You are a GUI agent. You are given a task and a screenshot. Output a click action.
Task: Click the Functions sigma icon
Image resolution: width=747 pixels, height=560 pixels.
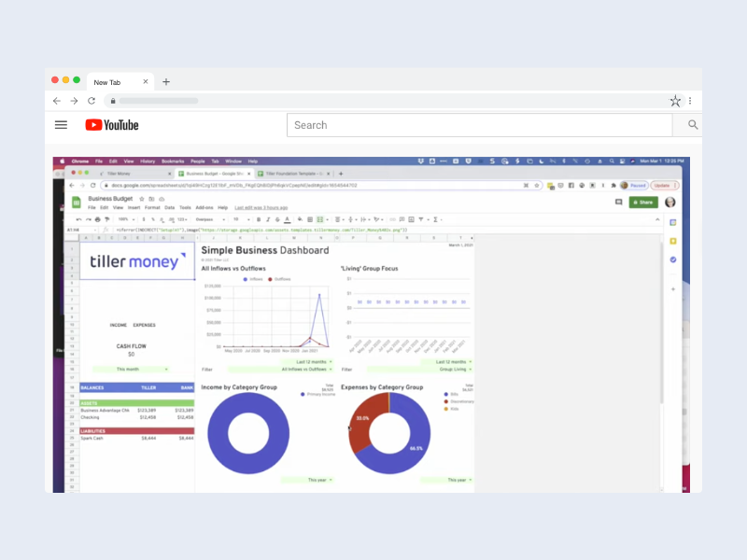(x=435, y=219)
